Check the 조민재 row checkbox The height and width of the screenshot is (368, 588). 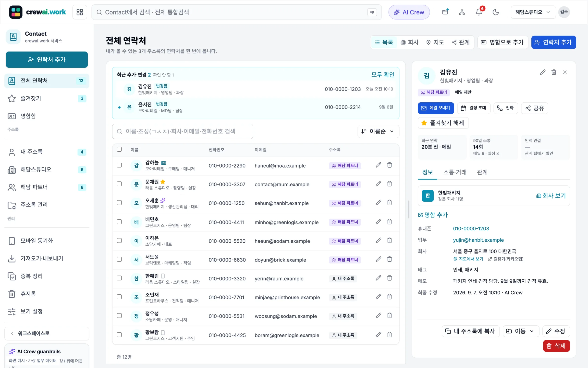pyautogui.click(x=119, y=297)
